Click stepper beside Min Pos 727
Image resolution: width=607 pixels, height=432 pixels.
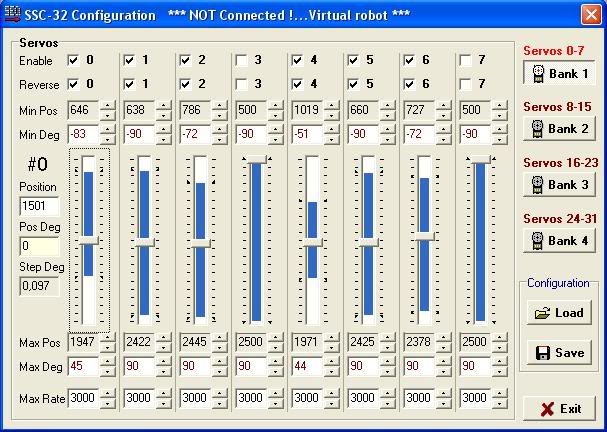(x=444, y=110)
